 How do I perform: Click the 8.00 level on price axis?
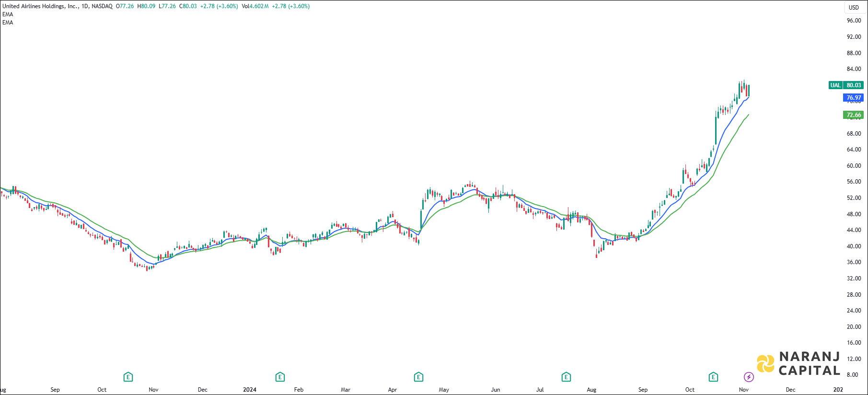click(x=852, y=375)
